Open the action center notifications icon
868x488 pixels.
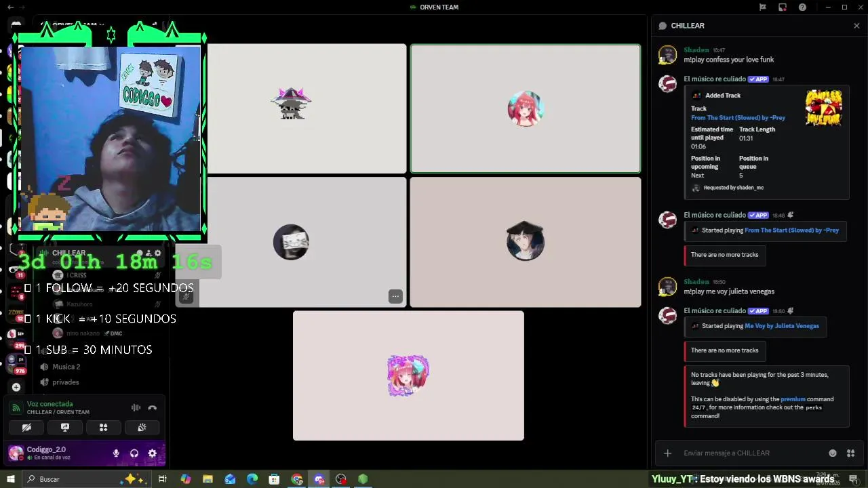click(853, 479)
